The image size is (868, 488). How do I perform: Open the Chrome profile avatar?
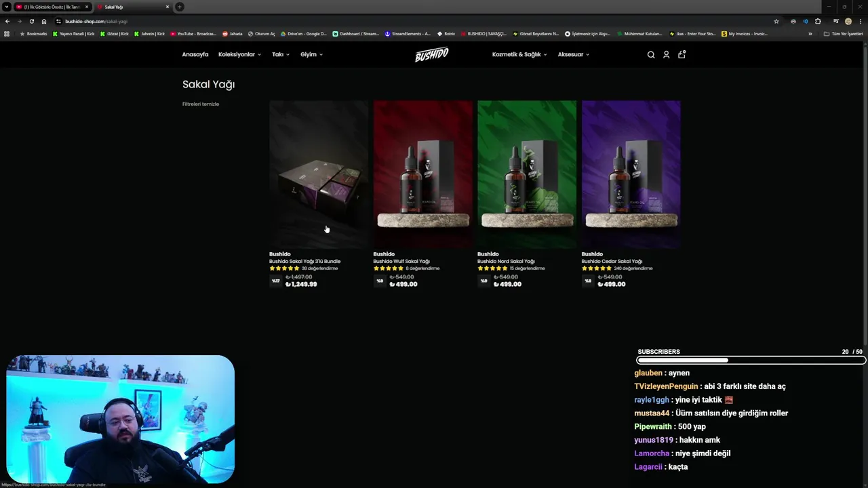(848, 21)
